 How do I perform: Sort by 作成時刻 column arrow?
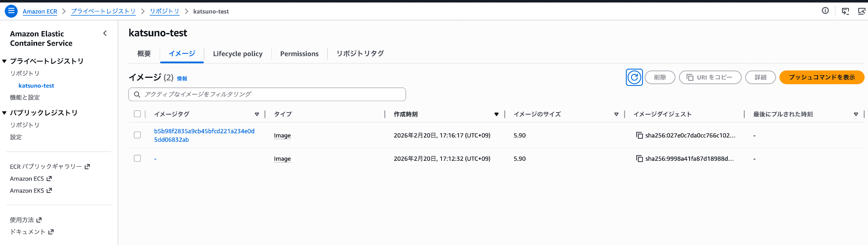(496, 114)
